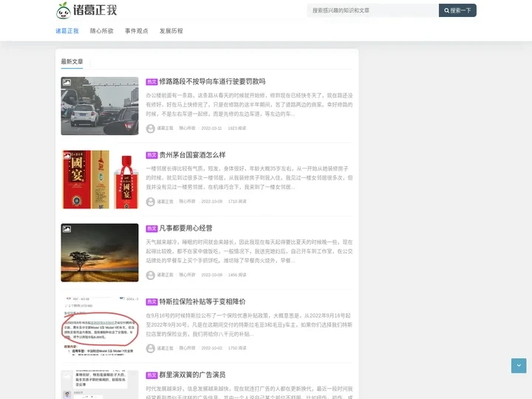The width and height of the screenshot is (532, 399).
Task: Click image icon on sunset tree thumbnail
Action: 66,229
